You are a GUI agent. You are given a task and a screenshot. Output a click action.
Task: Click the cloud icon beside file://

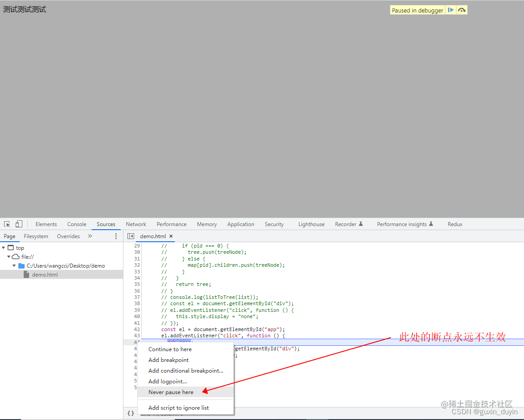[16, 257]
